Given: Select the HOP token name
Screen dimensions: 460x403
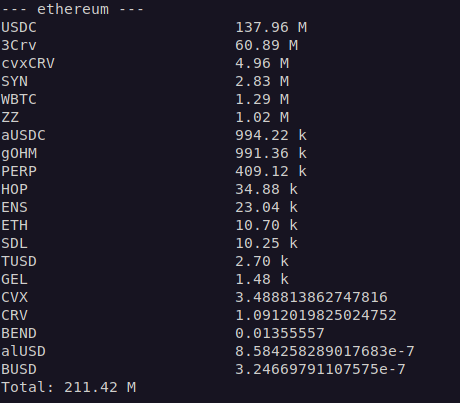Looking at the screenshot, I should (14, 189).
